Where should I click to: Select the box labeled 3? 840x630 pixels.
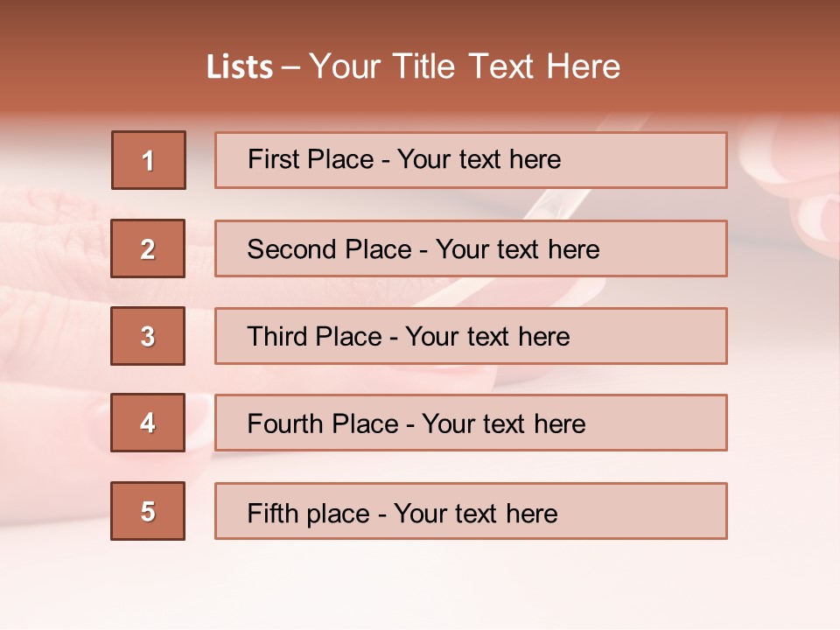click(148, 336)
